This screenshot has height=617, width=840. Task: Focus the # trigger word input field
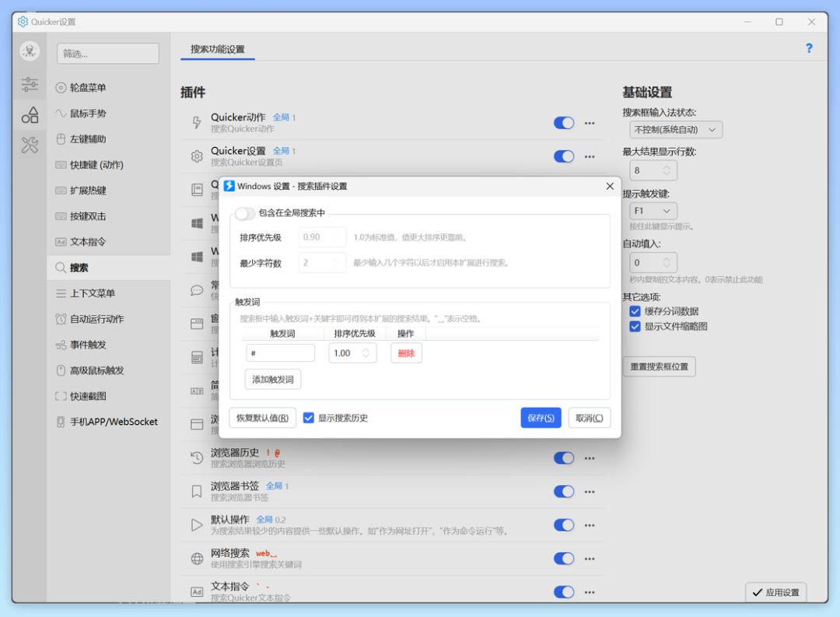point(280,353)
